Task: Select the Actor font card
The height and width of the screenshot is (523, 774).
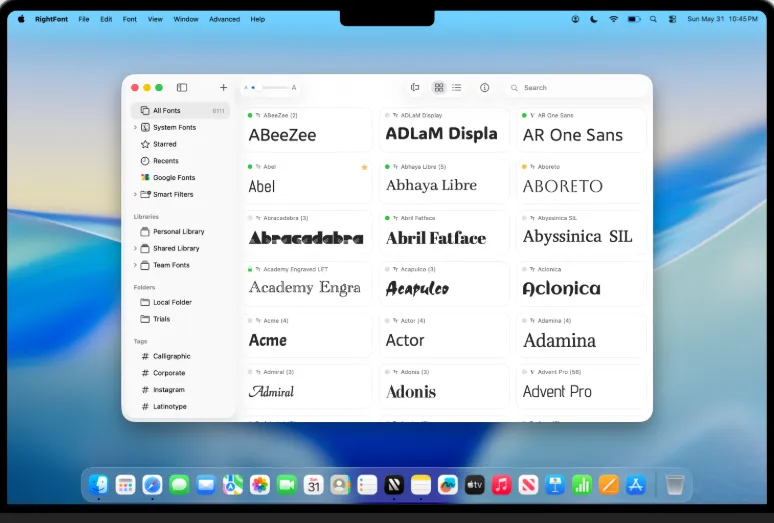Action: tap(444, 336)
